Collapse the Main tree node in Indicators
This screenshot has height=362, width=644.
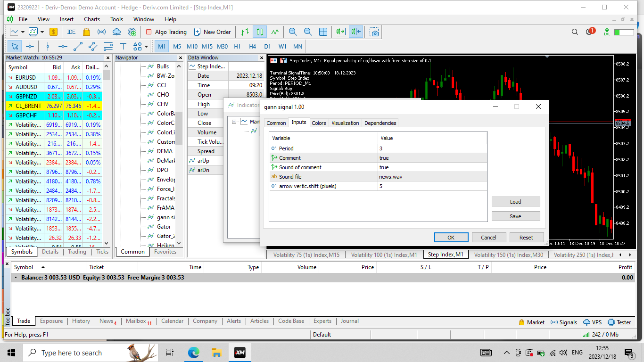234,122
